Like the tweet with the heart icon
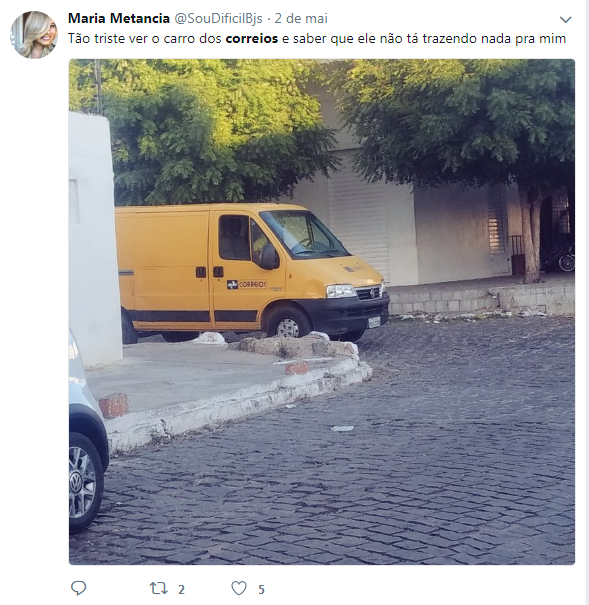The width and height of the screenshot is (589, 605). 239,588
